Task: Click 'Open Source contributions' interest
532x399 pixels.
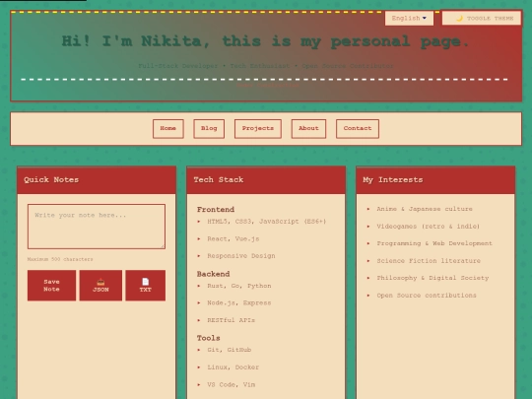Action: coord(427,296)
